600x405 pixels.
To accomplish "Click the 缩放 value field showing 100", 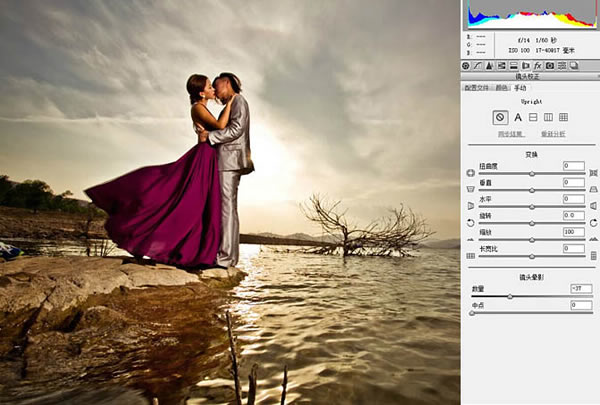I will pyautogui.click(x=574, y=232).
